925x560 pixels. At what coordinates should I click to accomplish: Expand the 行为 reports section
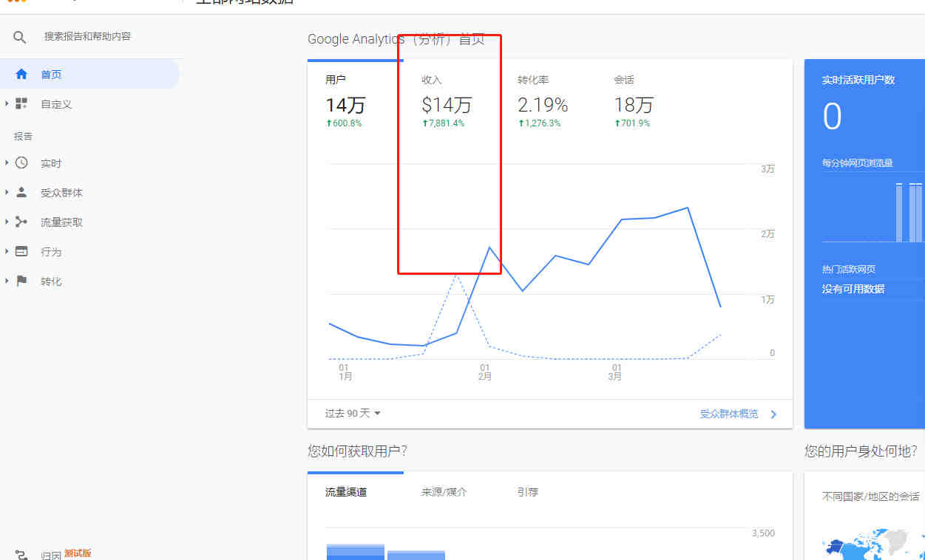pyautogui.click(x=7, y=251)
